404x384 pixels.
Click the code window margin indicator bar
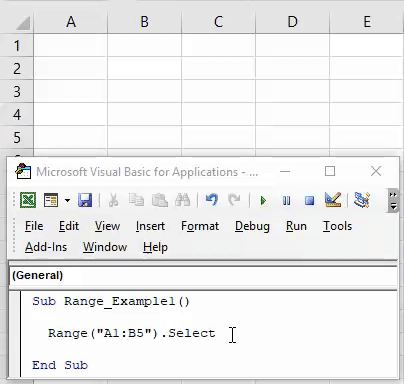pyautogui.click(x=15, y=333)
